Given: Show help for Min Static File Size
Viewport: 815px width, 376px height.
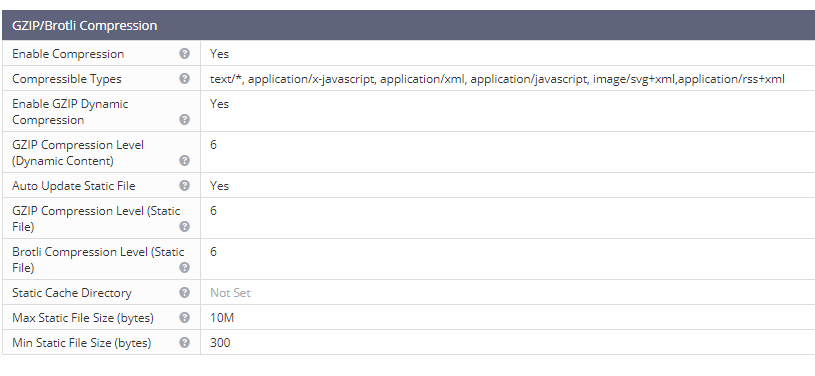Looking at the screenshot, I should pos(185,343).
